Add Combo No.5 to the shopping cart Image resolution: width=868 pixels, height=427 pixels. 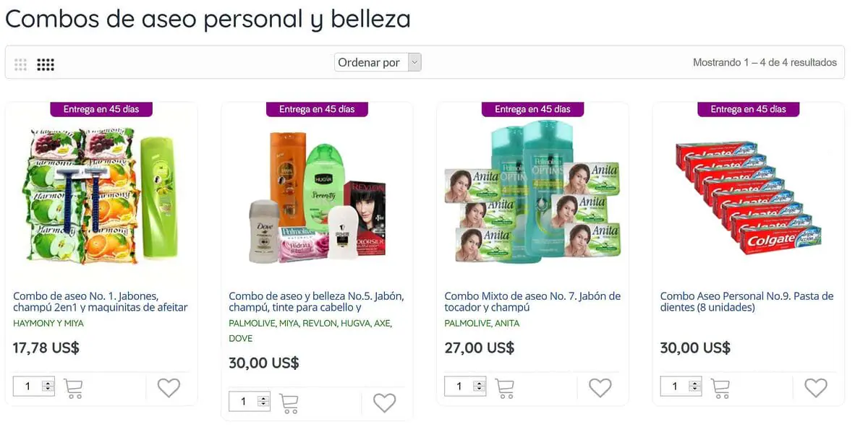(x=289, y=403)
